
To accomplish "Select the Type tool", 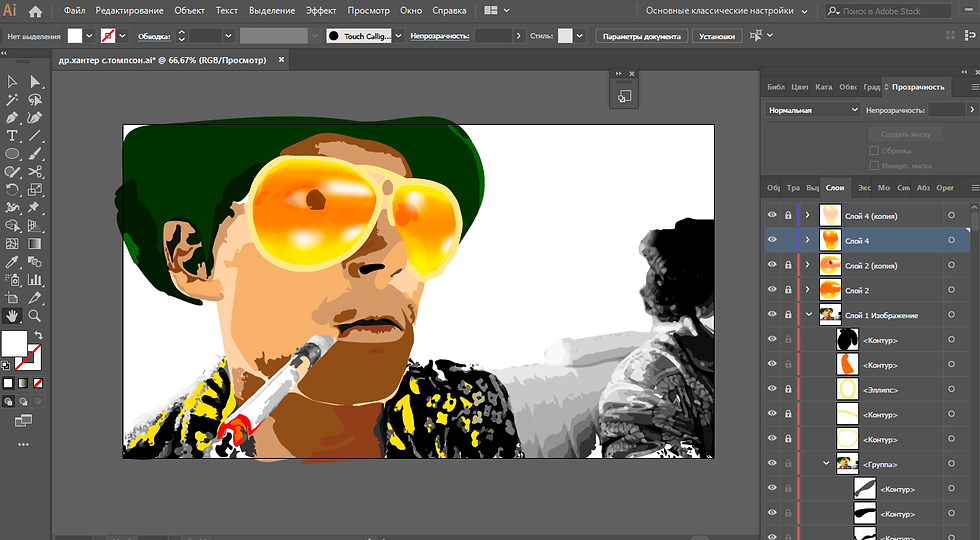I will tap(12, 136).
